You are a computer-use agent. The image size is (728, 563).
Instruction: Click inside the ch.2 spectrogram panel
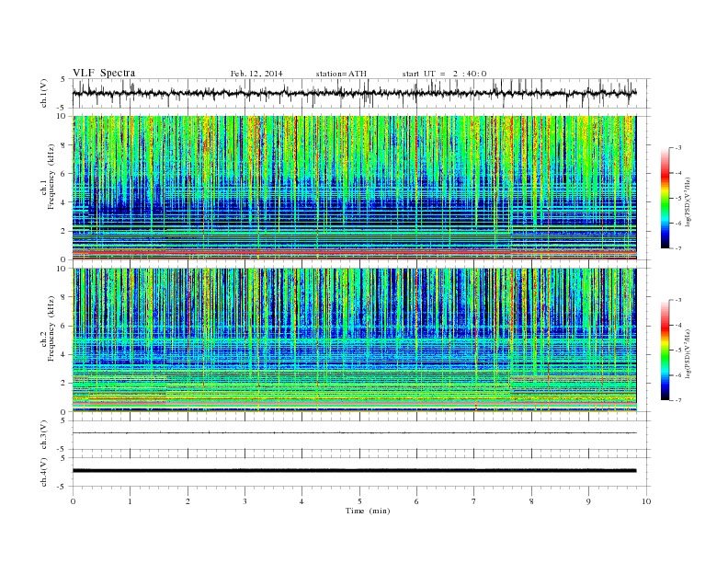[x=354, y=339]
